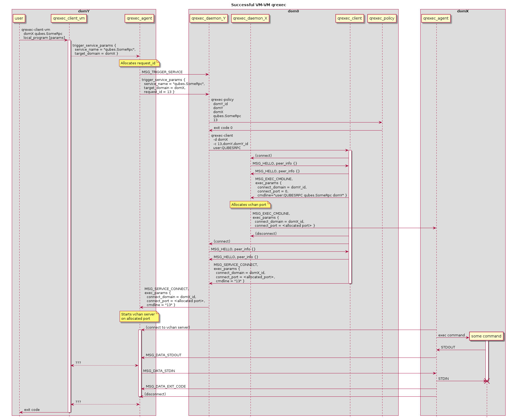Click the qrexec_agent box inside domX

436,18
